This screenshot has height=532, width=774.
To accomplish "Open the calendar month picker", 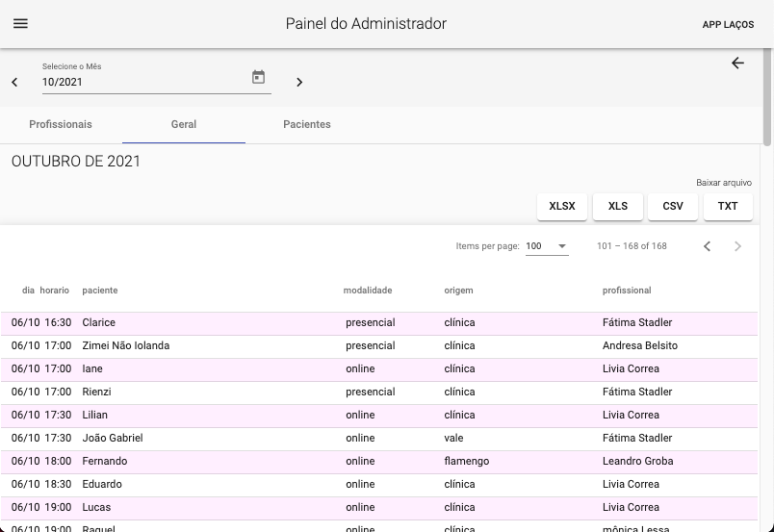I will click(258, 77).
